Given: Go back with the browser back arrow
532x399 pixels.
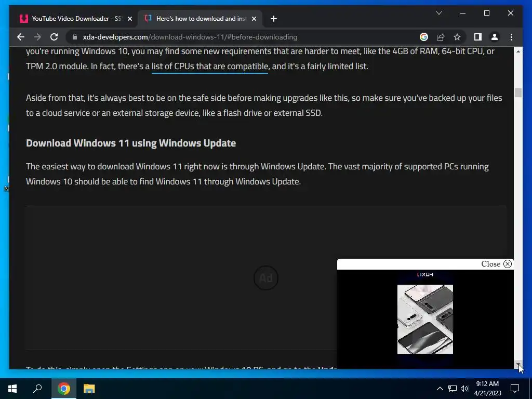Looking at the screenshot, I should [21, 37].
